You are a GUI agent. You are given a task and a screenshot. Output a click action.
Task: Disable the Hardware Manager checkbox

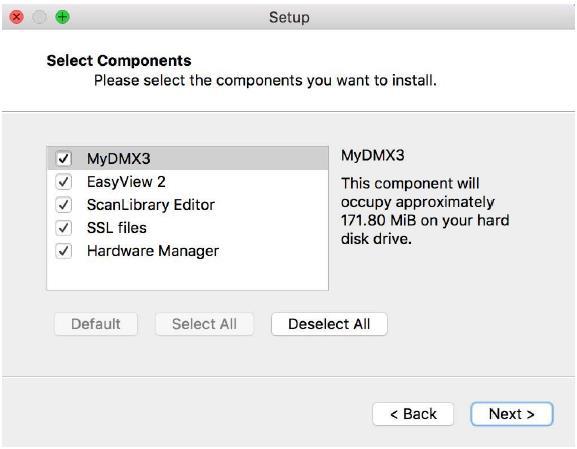(64, 251)
